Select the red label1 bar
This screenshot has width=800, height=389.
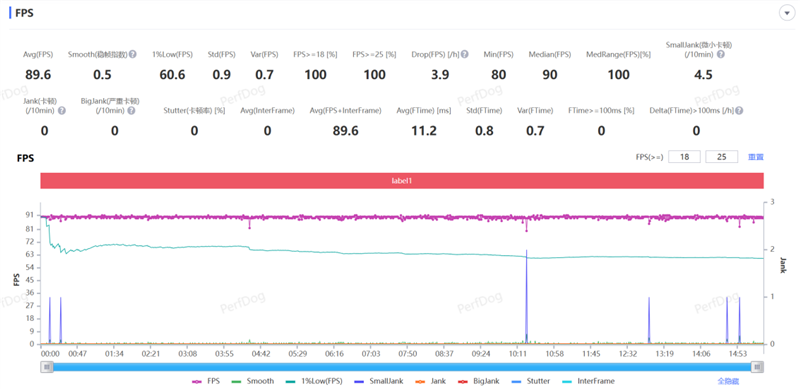click(402, 181)
